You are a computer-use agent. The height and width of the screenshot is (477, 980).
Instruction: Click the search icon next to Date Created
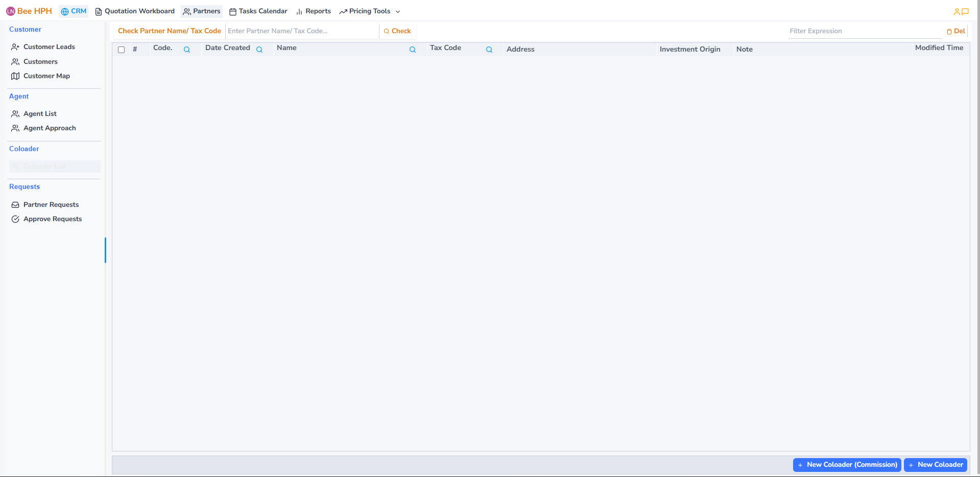259,50
